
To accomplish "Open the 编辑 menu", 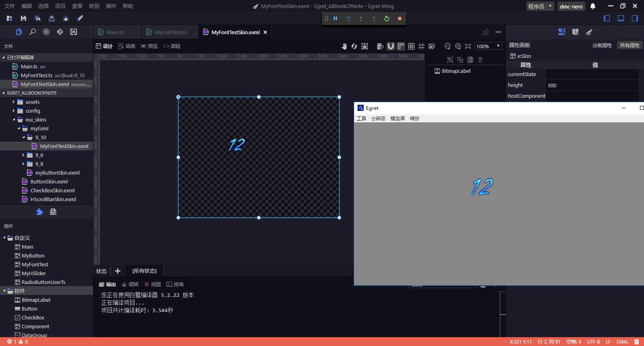I will [27, 6].
